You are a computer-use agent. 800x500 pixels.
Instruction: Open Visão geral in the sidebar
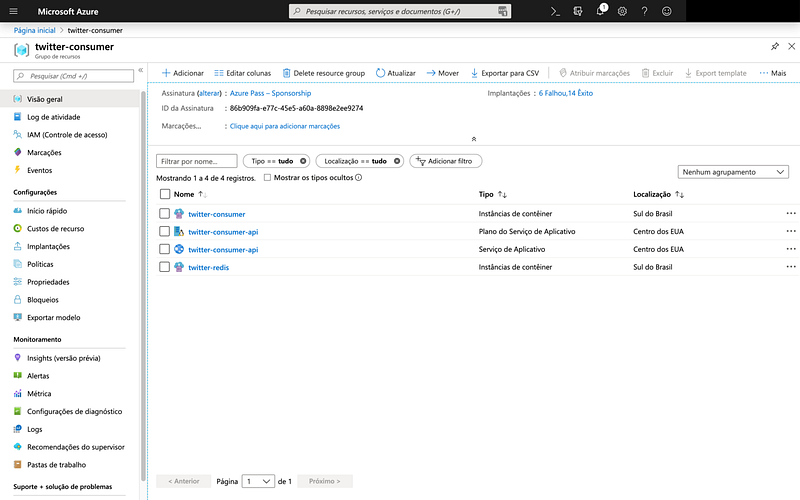click(x=69, y=99)
